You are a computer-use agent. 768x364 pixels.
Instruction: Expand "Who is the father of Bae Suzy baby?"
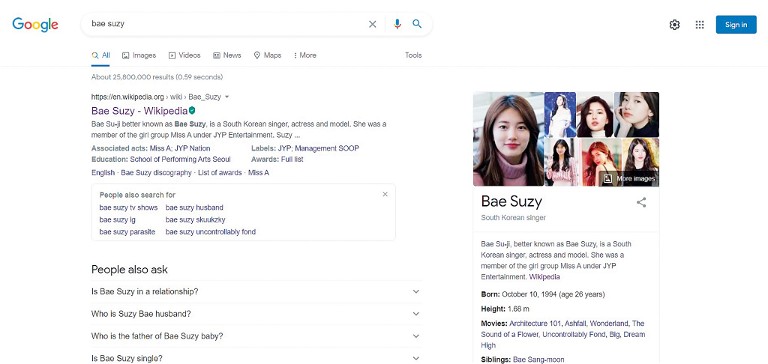[x=256, y=336]
